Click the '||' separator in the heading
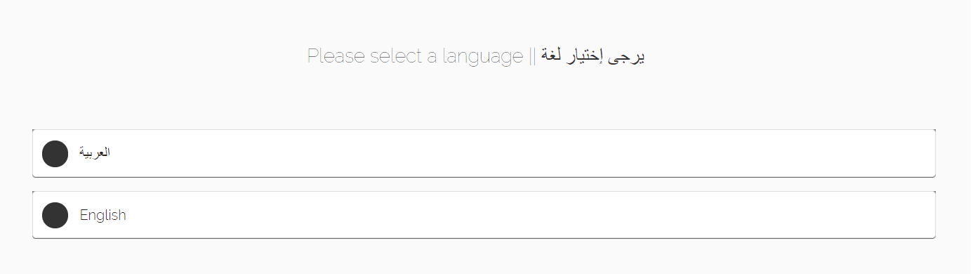 pos(531,56)
